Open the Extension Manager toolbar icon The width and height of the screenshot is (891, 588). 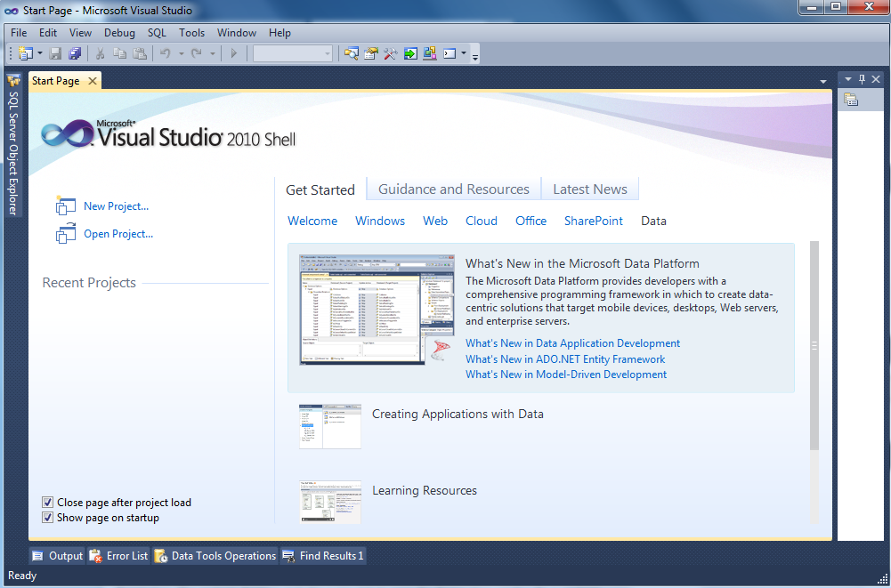click(430, 53)
